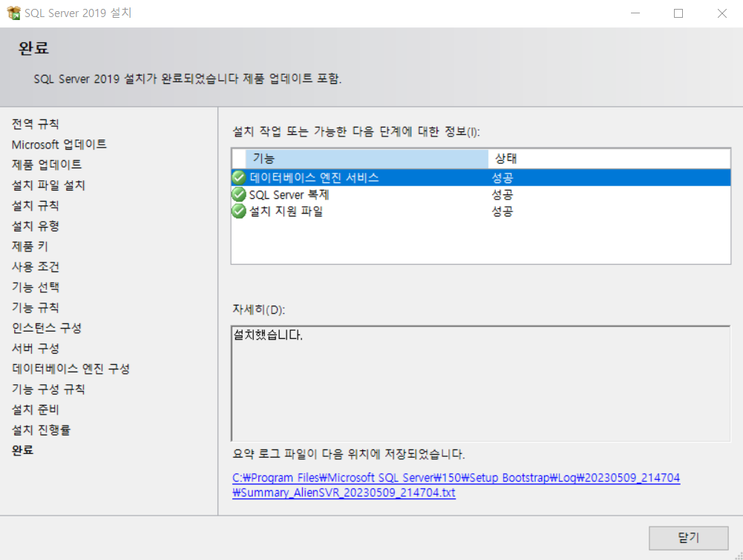Image resolution: width=743 pixels, height=560 pixels.
Task: Click the 인스턴스 구성 step
Action: [x=47, y=328]
